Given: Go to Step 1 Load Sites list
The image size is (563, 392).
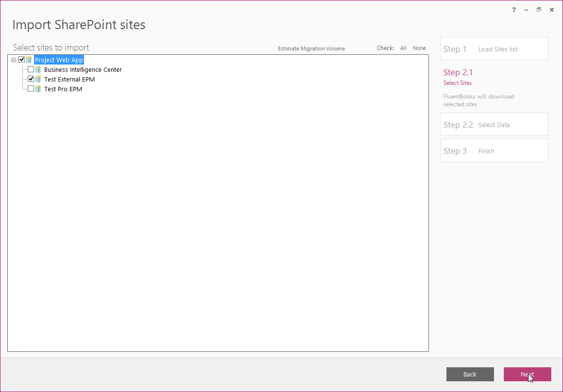Looking at the screenshot, I should [x=494, y=49].
